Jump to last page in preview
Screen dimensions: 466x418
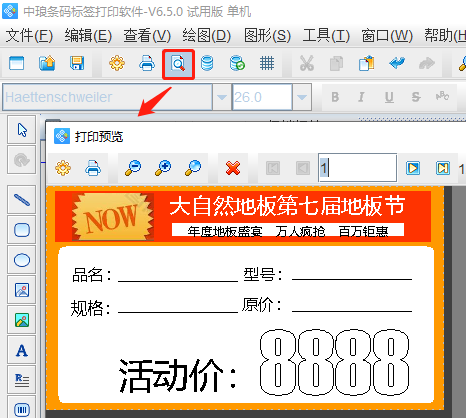click(x=443, y=168)
